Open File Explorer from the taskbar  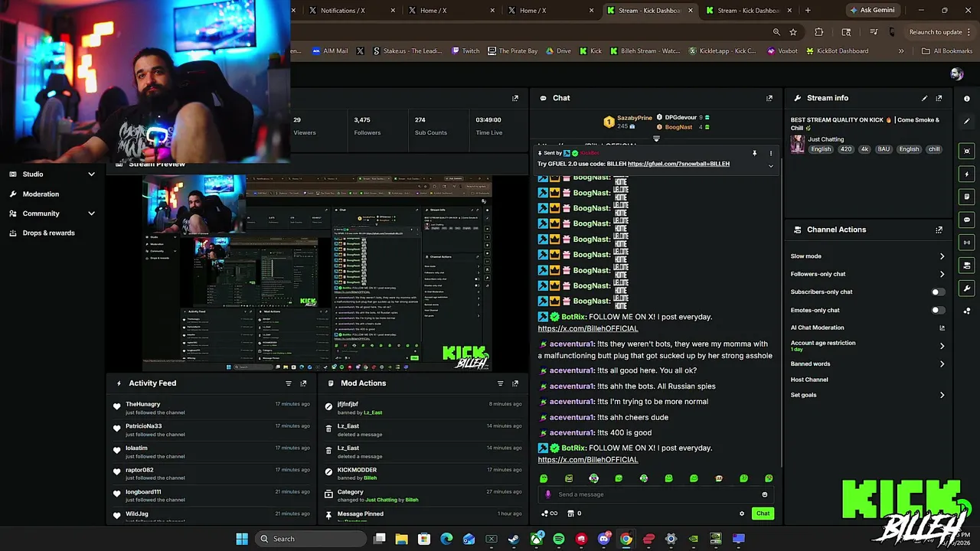(x=401, y=539)
